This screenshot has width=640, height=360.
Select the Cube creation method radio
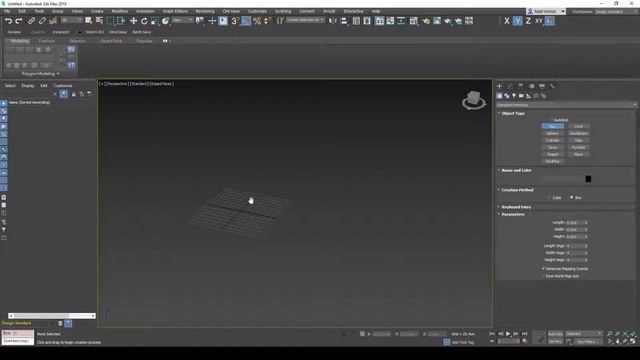tap(549, 198)
